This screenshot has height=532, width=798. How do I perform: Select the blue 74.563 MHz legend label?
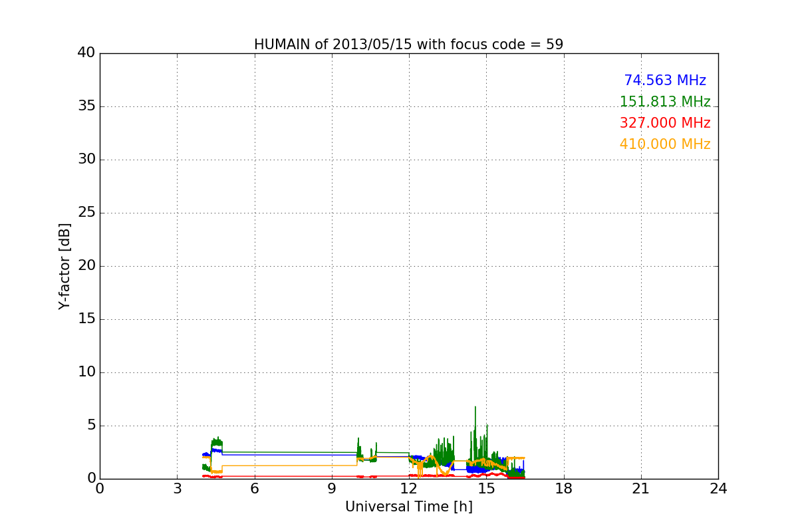click(x=665, y=80)
